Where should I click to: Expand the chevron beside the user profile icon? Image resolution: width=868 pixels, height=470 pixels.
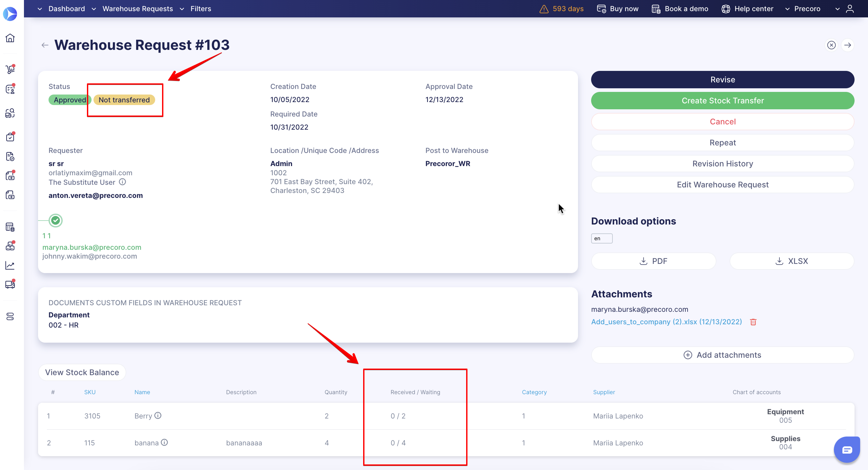click(x=837, y=9)
